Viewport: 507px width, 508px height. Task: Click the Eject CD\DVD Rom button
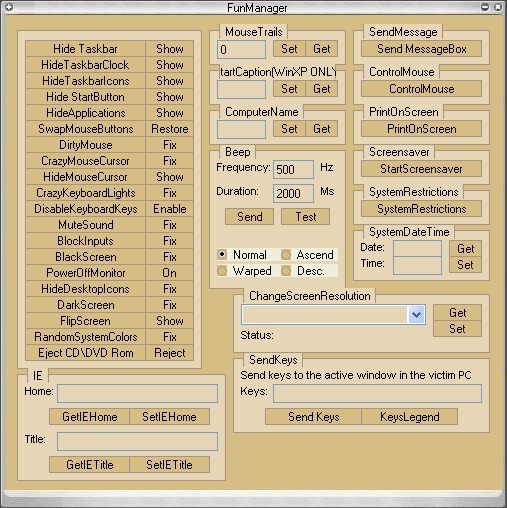click(85, 353)
